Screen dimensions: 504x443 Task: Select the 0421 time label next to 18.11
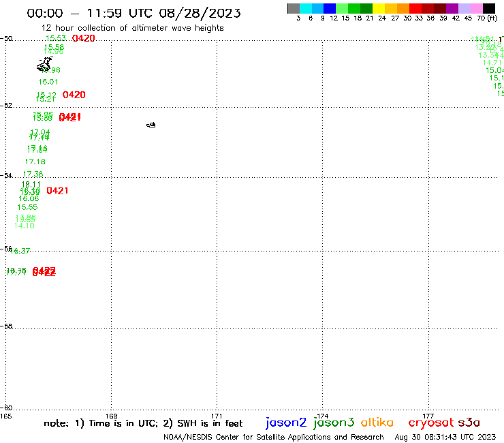[57, 191]
